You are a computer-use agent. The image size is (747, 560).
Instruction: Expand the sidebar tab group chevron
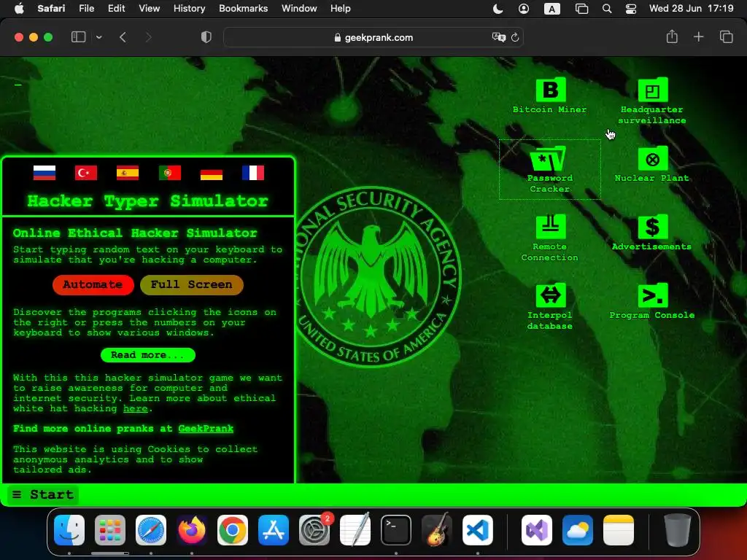(x=98, y=37)
